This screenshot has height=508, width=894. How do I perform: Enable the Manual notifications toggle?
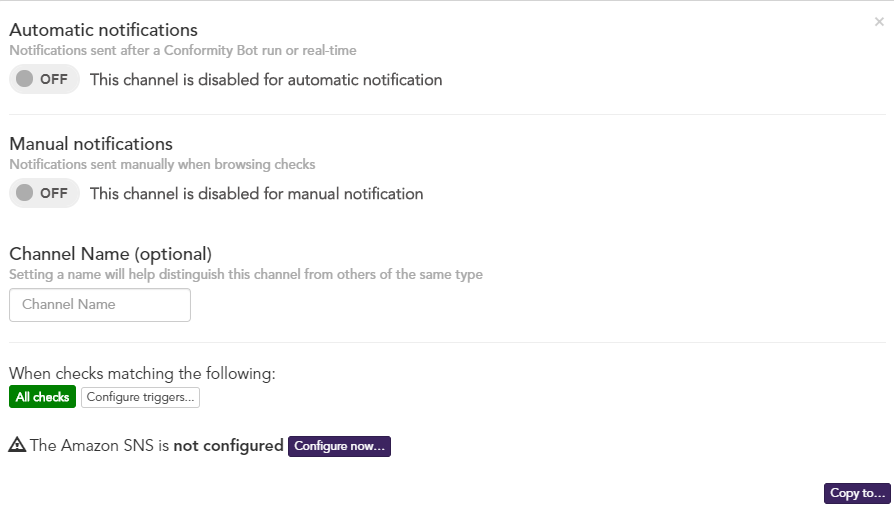[44, 193]
